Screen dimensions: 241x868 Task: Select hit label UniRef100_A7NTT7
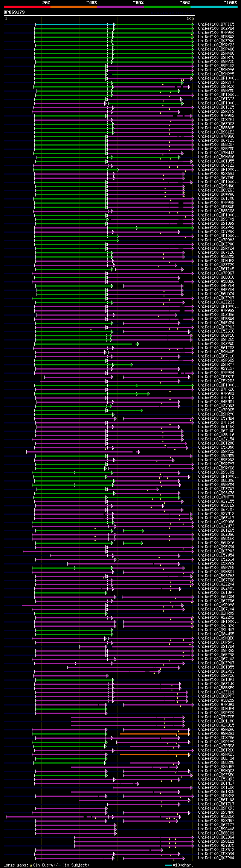216,497
